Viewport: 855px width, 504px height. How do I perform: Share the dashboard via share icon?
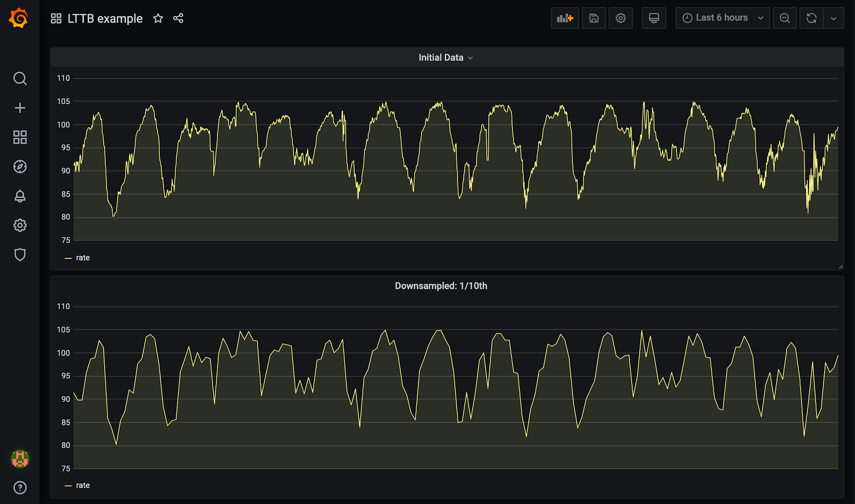(x=178, y=18)
